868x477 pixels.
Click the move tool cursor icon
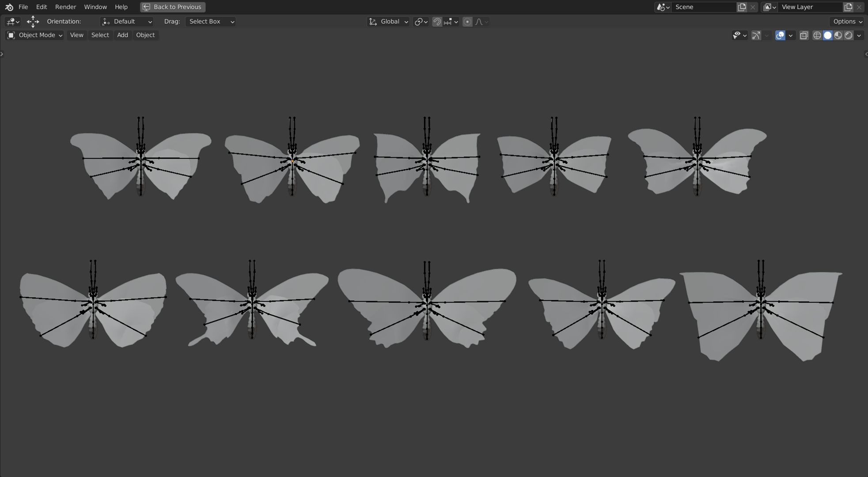(x=33, y=22)
